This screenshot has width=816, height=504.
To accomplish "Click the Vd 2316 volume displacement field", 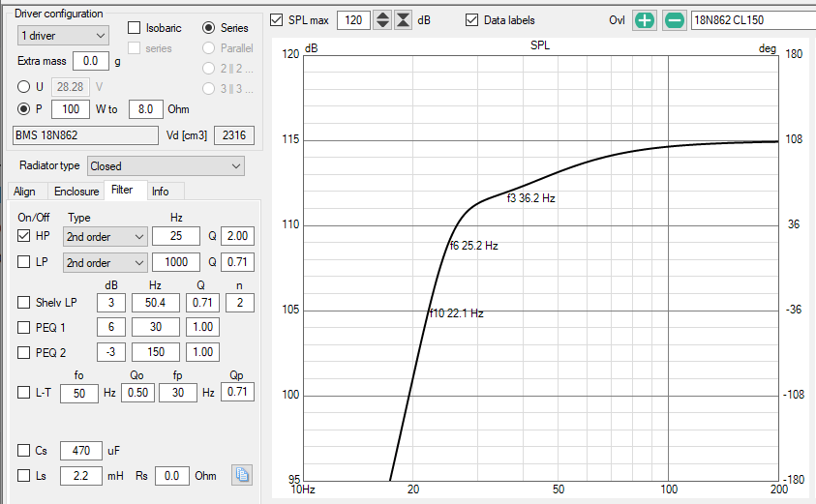I will 234,135.
